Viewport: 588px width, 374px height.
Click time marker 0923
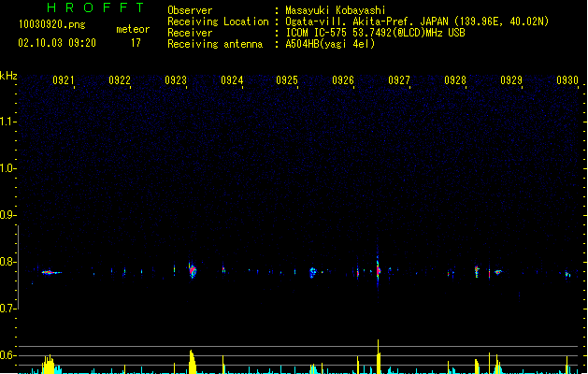(x=176, y=80)
